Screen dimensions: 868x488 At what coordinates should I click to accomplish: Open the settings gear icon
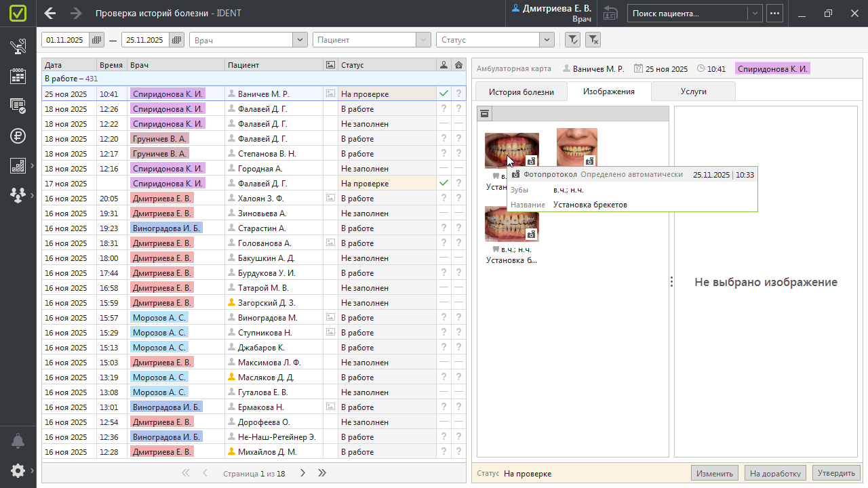click(18, 470)
